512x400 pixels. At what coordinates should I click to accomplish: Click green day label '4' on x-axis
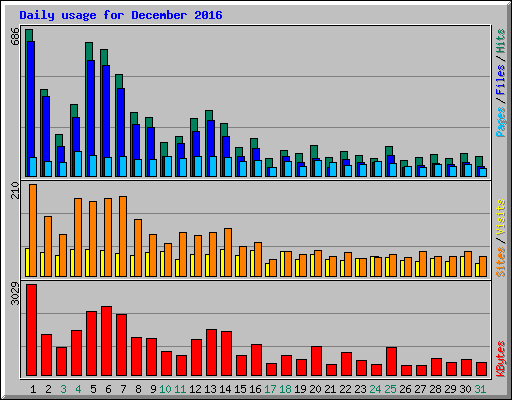[x=78, y=389]
